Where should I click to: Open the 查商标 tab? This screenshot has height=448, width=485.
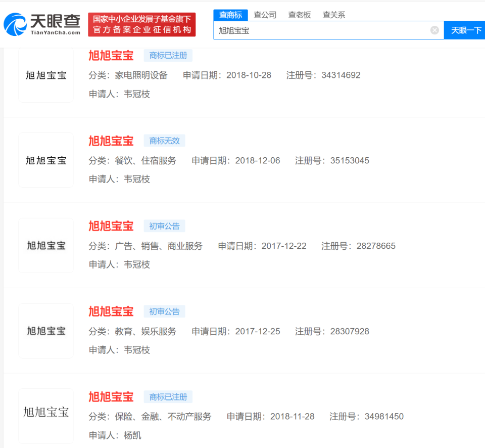point(230,15)
